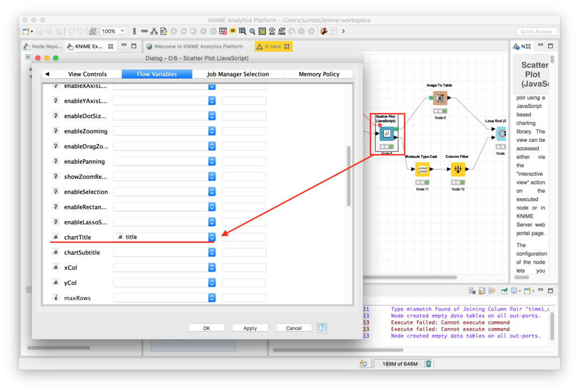Add a yellow workflow annotation via toolbar
579x392 pixels.
(x=232, y=32)
